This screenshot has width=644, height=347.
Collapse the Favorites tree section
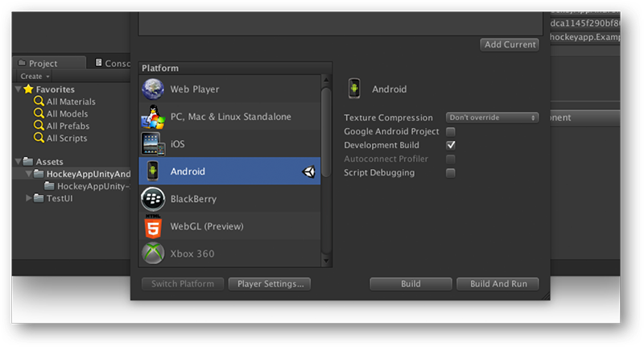(18, 89)
